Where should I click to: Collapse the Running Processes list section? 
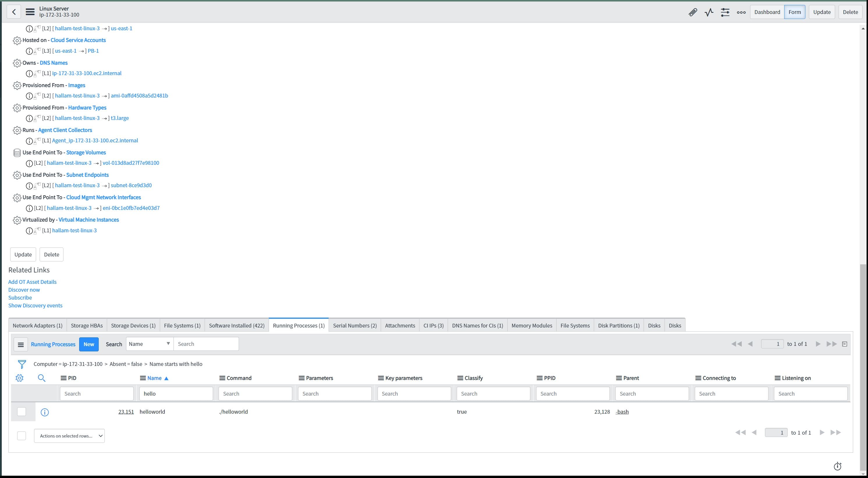tap(844, 344)
